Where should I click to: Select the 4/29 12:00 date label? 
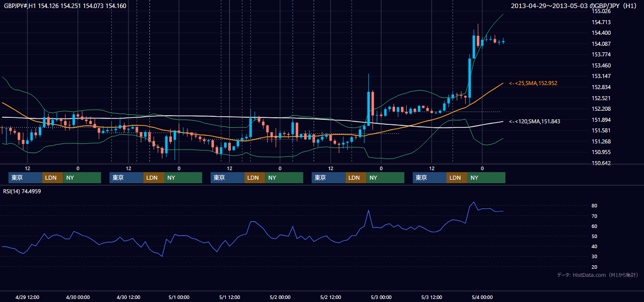28,297
